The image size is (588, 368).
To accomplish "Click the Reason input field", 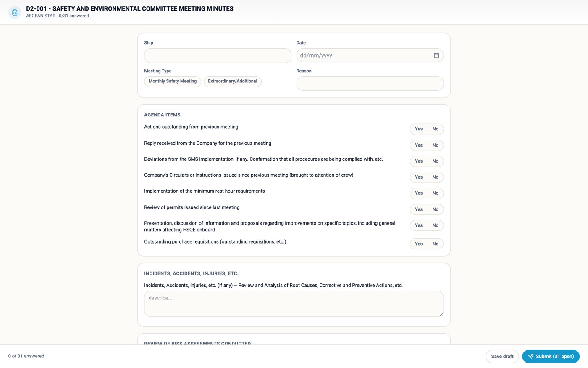I will [x=370, y=83].
